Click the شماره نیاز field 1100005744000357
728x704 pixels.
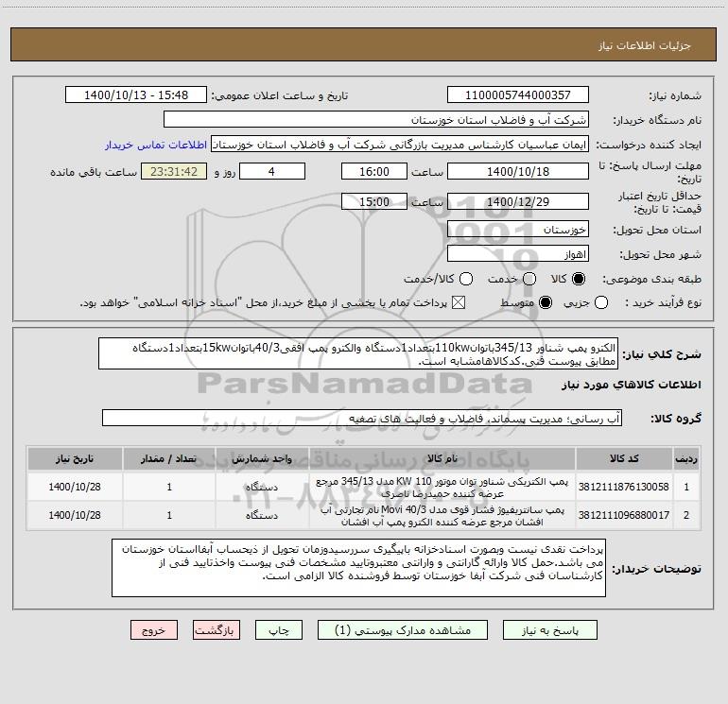(x=518, y=95)
